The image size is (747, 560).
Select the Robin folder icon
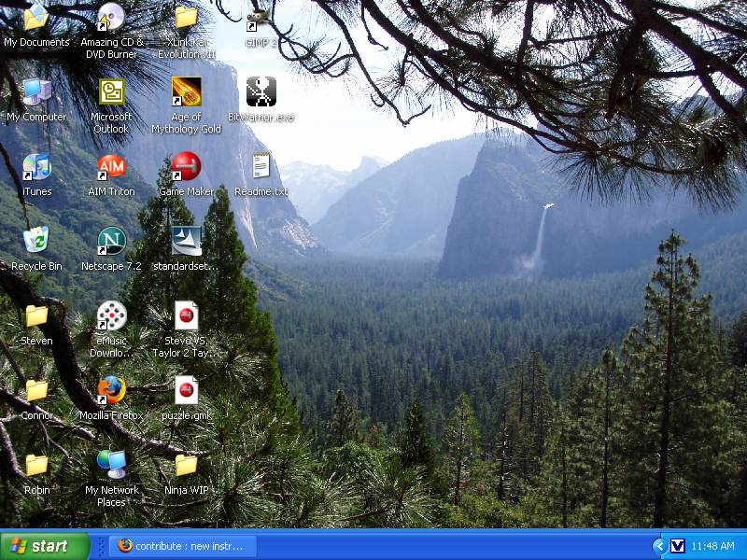36,465
